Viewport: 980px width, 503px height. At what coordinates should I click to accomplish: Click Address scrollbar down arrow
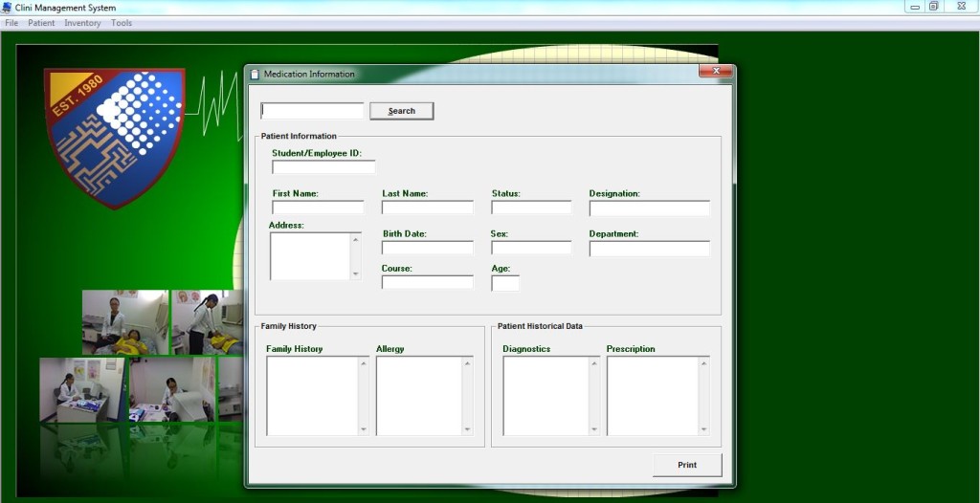(x=356, y=273)
